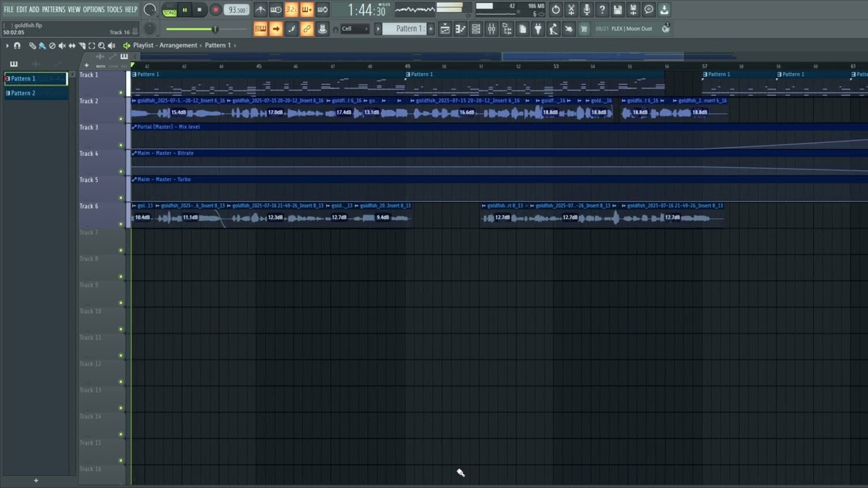Select the playlist Draw pencil tool
868x488 pixels.
33,46
